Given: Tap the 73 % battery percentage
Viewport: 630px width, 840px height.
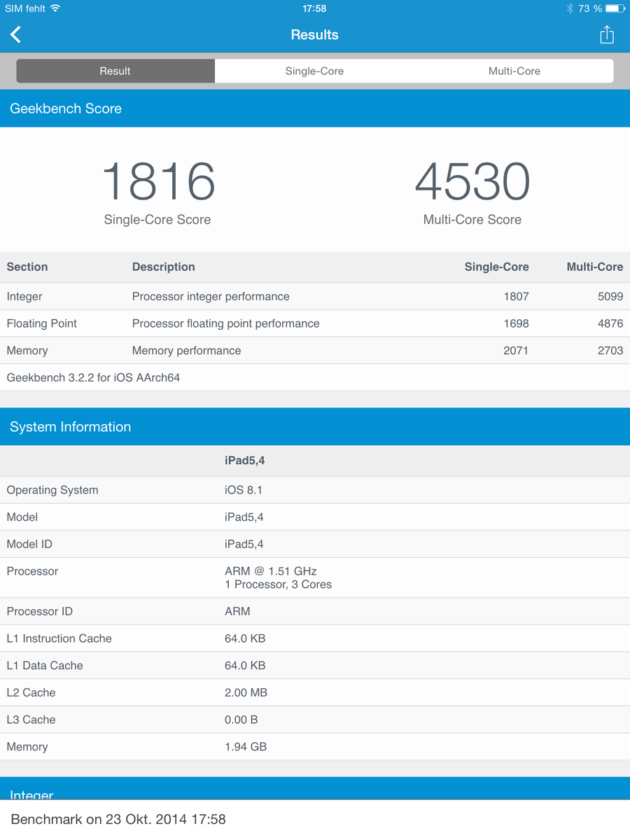Looking at the screenshot, I should 590,8.
